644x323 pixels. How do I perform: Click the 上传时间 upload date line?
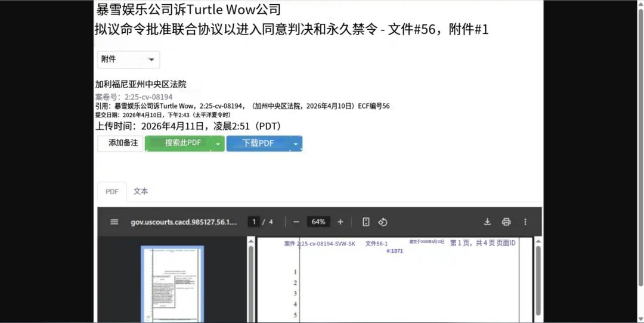point(188,126)
